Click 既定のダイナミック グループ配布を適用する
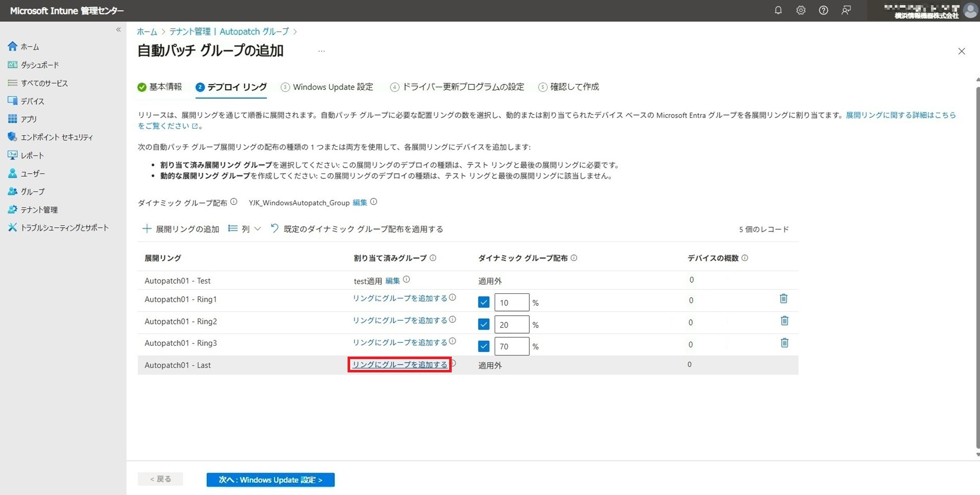This screenshot has width=980, height=495. [x=356, y=229]
